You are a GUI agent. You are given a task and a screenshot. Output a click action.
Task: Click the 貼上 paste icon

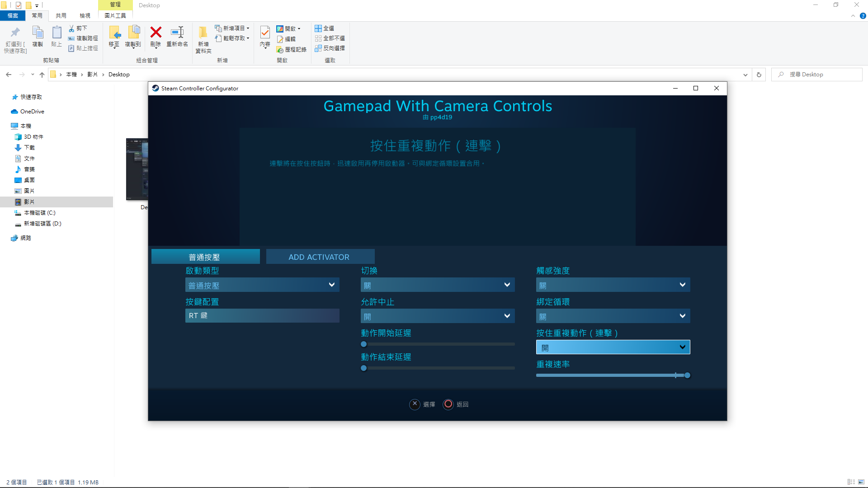click(57, 33)
